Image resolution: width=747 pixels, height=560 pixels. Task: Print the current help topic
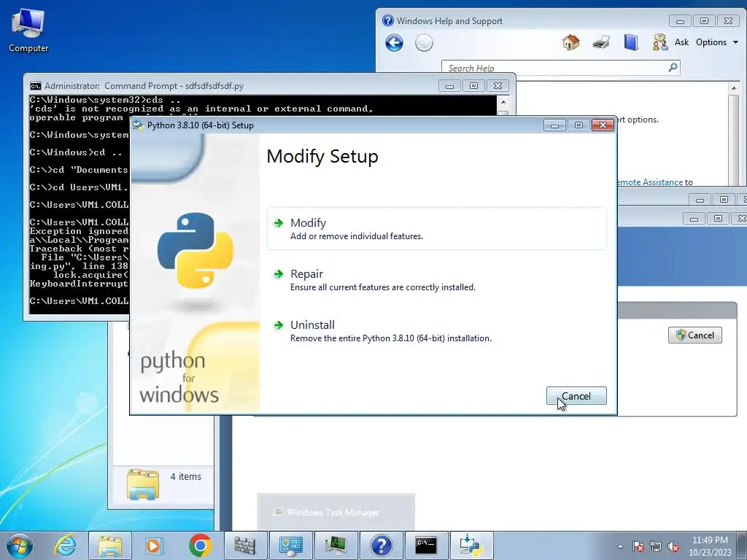click(601, 42)
